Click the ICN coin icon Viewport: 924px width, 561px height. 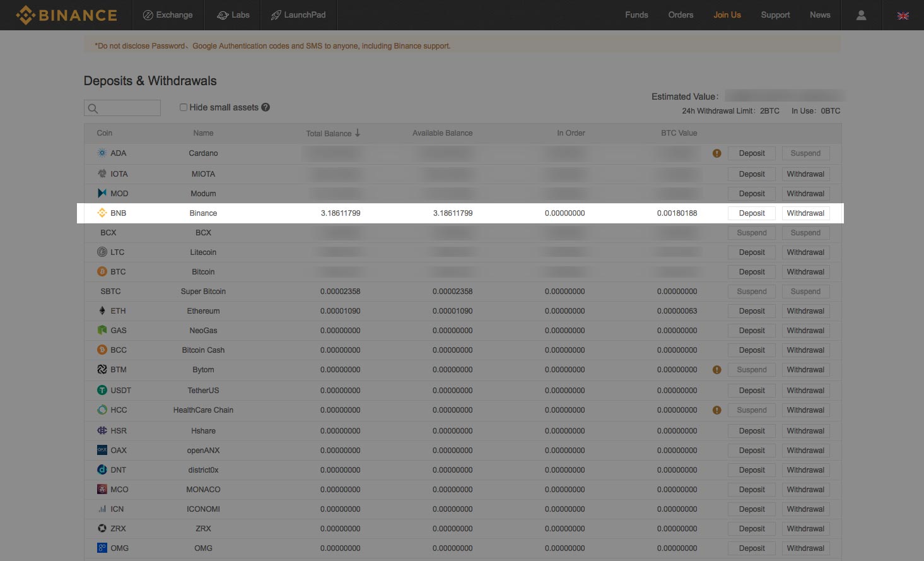[x=102, y=509]
